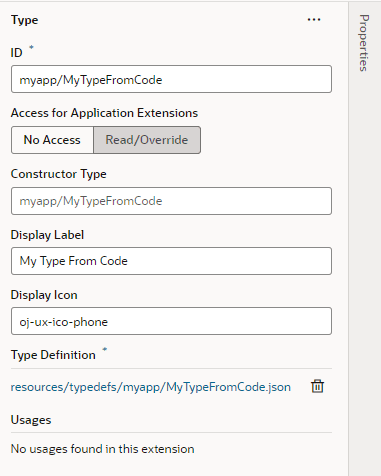Click the Type Definition label

pos(53,355)
